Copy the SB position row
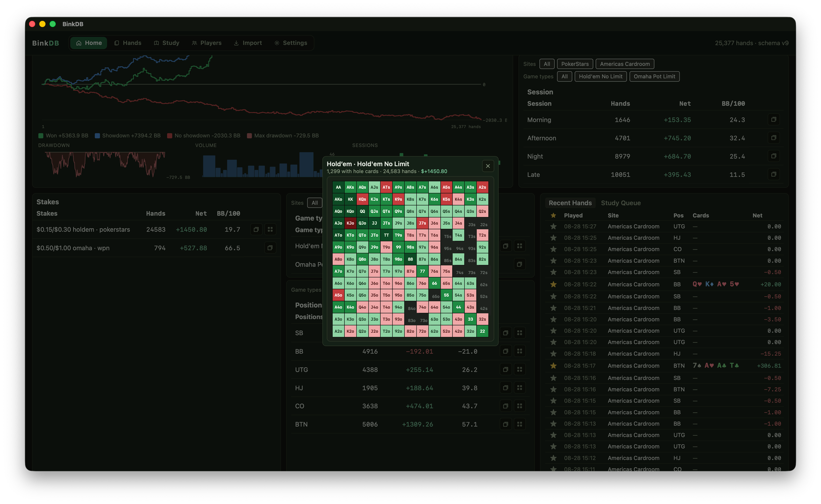Image resolution: width=821 pixels, height=504 pixels. [505, 333]
